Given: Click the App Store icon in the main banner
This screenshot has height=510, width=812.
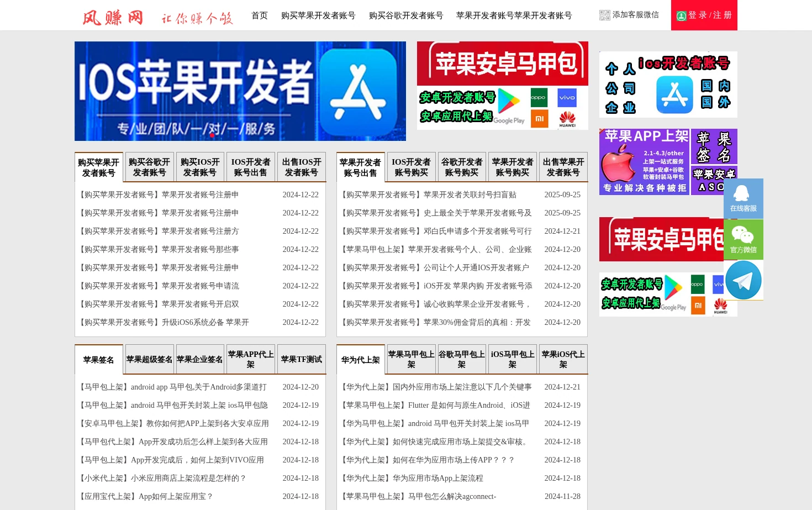Looking at the screenshot, I should (358, 91).
